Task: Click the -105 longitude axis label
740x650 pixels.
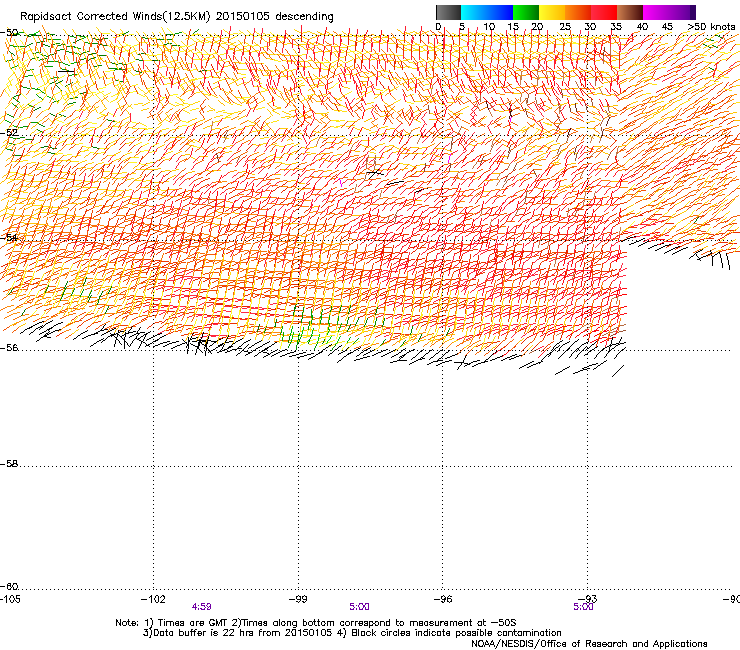Action: coord(10,599)
